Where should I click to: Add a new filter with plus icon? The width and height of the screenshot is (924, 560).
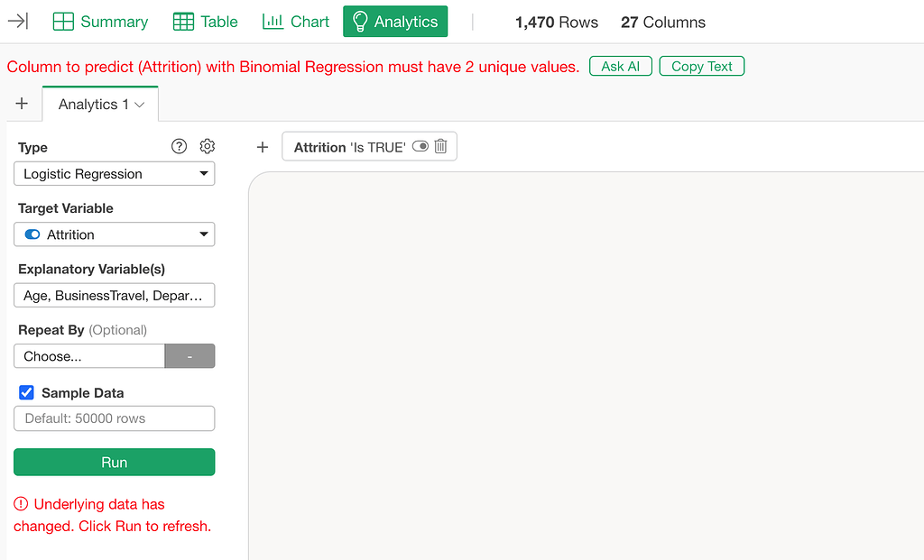pyautogui.click(x=263, y=147)
